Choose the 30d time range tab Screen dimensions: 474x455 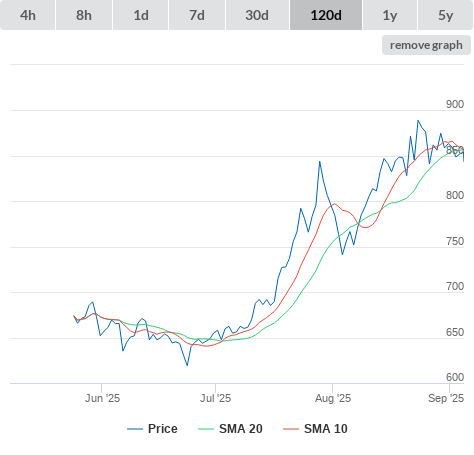[257, 15]
